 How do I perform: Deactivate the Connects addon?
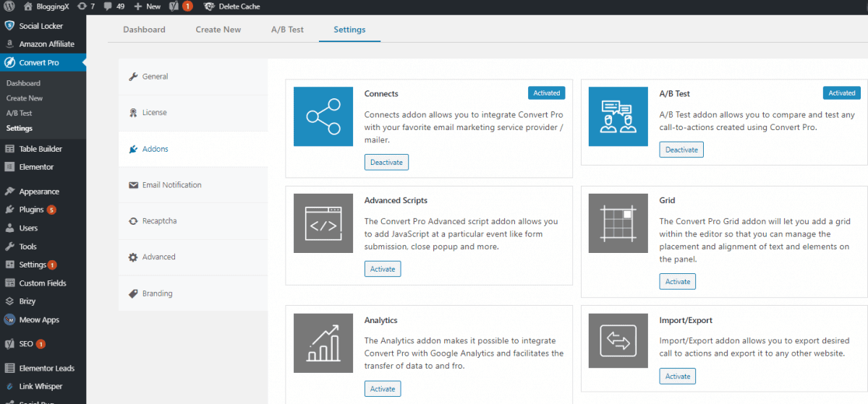point(386,163)
